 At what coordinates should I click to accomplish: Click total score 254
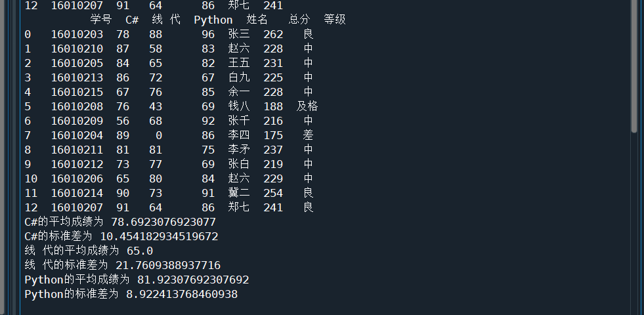coord(273,193)
